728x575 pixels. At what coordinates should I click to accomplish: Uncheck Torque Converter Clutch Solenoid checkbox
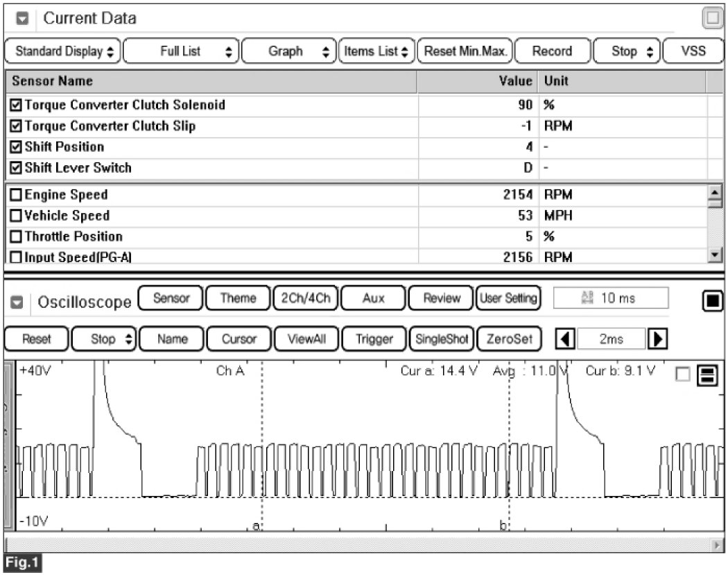[x=17, y=106]
